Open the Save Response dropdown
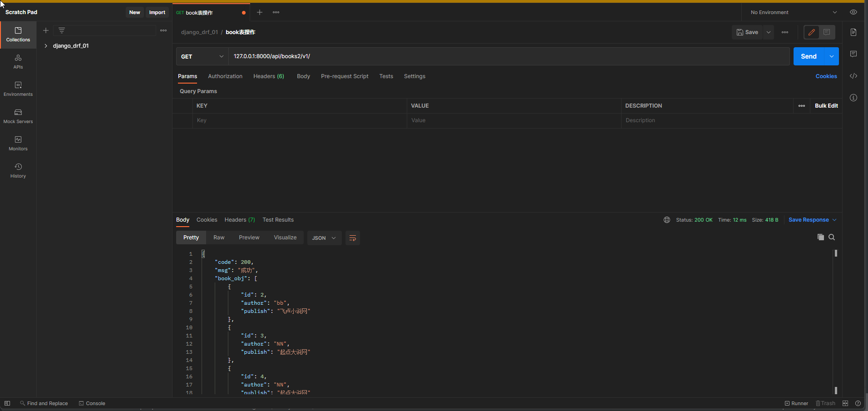 pyautogui.click(x=812, y=220)
